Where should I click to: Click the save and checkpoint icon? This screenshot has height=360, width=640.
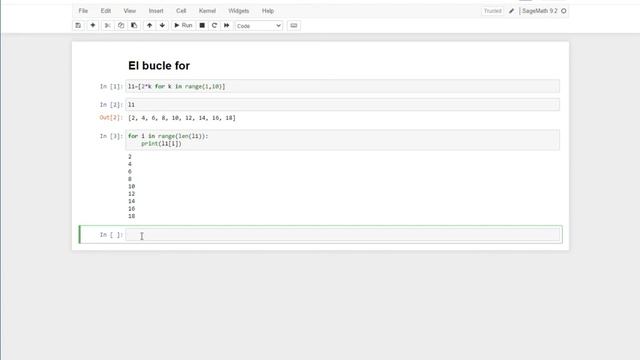[78, 25]
